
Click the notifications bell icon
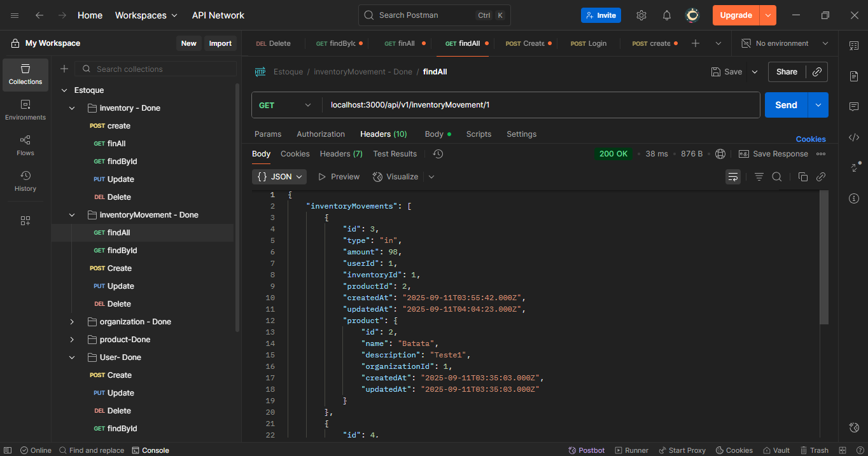tap(666, 15)
